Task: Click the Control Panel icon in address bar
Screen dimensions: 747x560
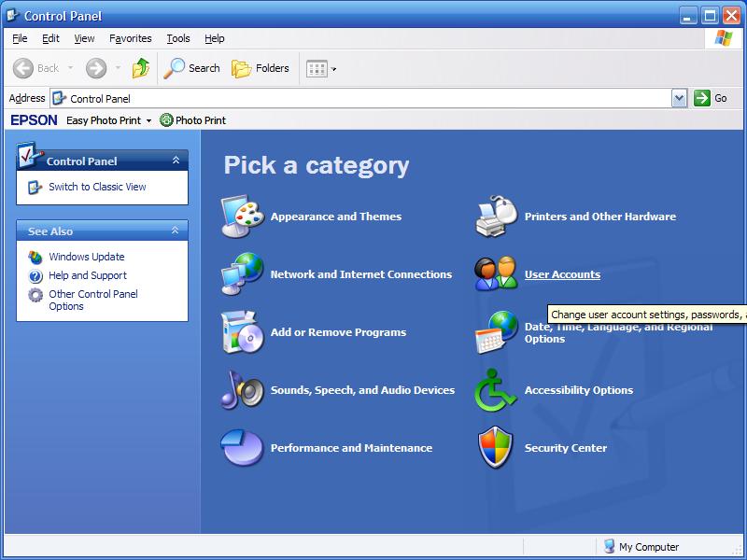Action: [x=59, y=98]
